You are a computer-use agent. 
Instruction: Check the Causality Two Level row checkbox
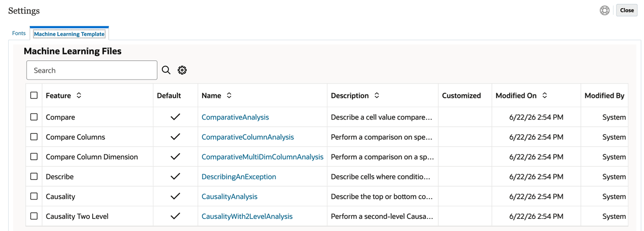point(34,216)
